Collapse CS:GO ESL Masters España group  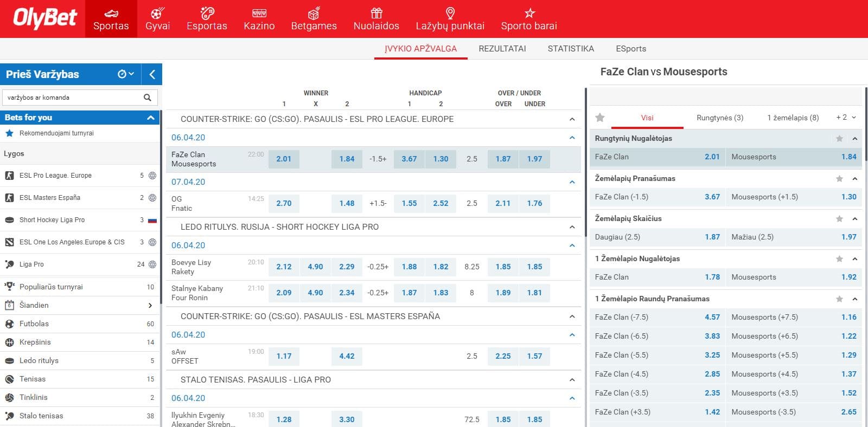point(572,316)
